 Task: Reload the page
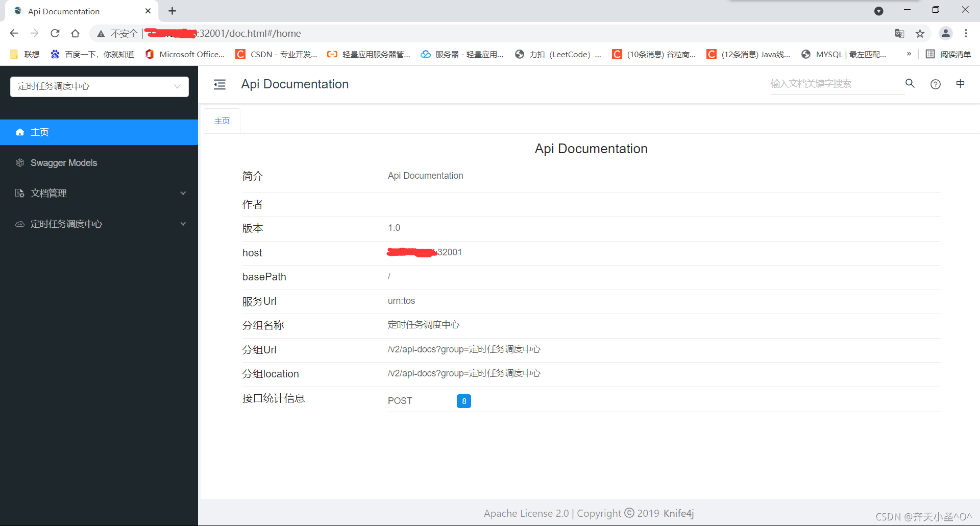click(x=55, y=33)
